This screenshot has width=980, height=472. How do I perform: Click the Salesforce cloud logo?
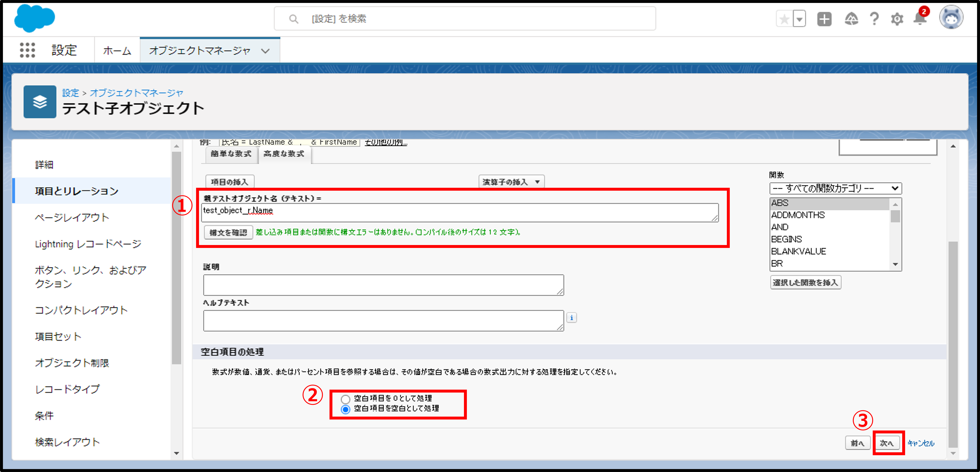coord(34,18)
